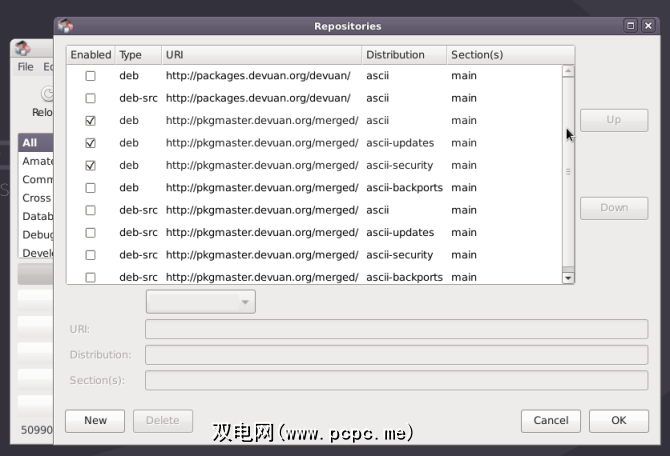Sort by the Enabled column header
Viewport: 670px width, 456px height.
[91, 55]
